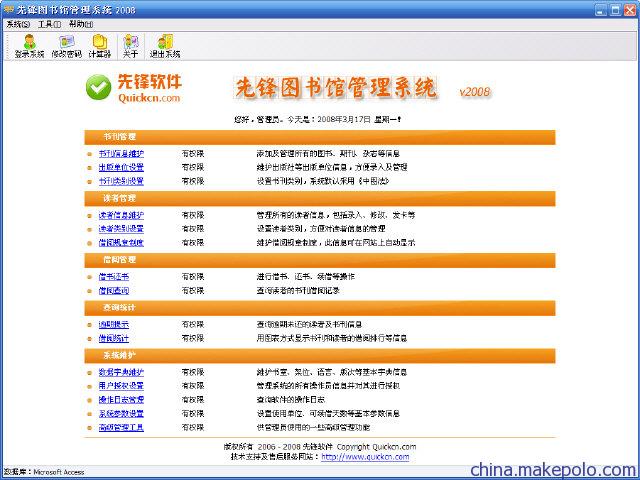This screenshot has width=640, height=480.
Task: Click the green checkmark 先锋软件 logo
Action: tap(98, 87)
